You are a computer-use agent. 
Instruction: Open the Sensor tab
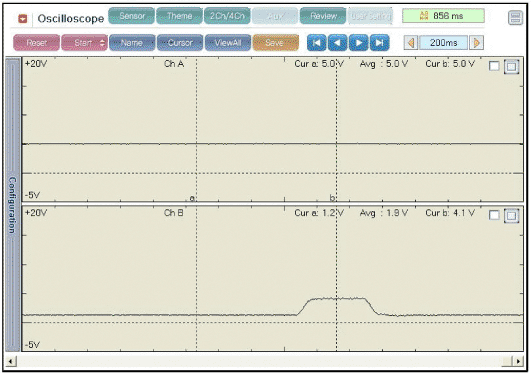(x=132, y=16)
